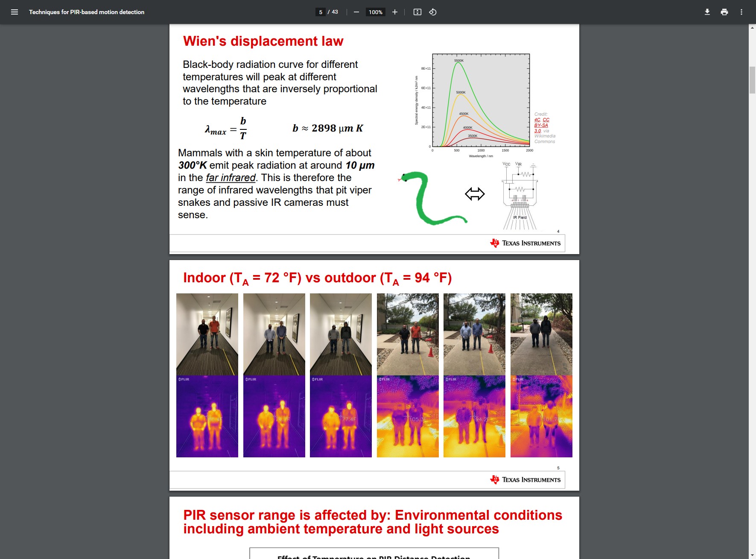Select the page number input field
Viewport: 756px width, 559px height.
click(x=321, y=12)
